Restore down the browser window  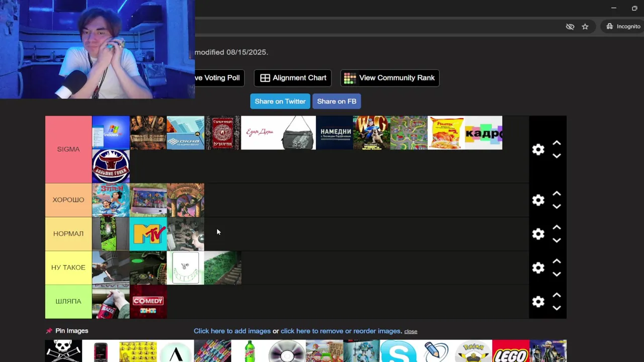(634, 8)
